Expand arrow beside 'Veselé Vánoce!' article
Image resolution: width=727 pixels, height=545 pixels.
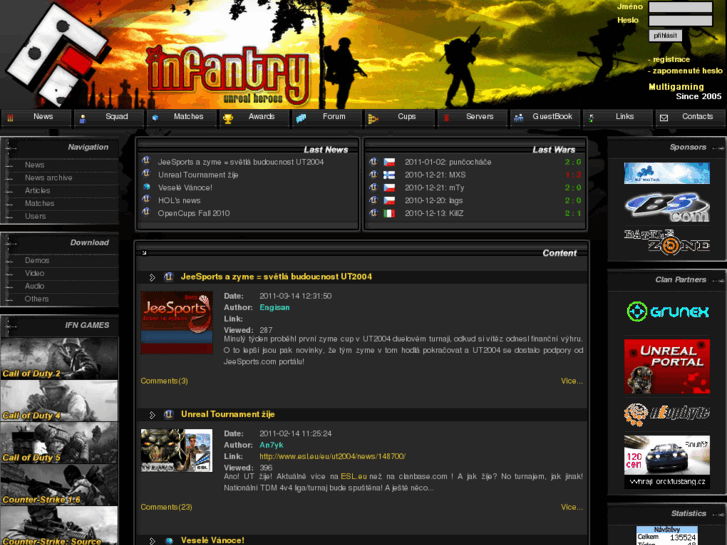tap(152, 541)
